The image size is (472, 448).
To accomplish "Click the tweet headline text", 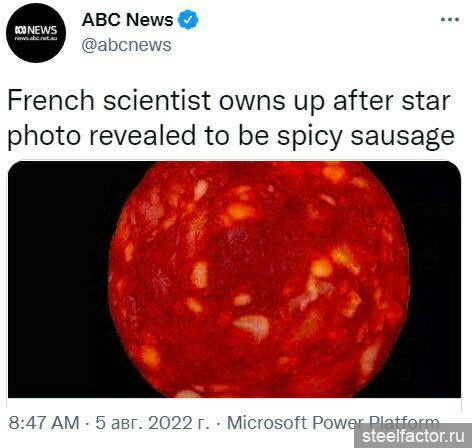I will (231, 118).
